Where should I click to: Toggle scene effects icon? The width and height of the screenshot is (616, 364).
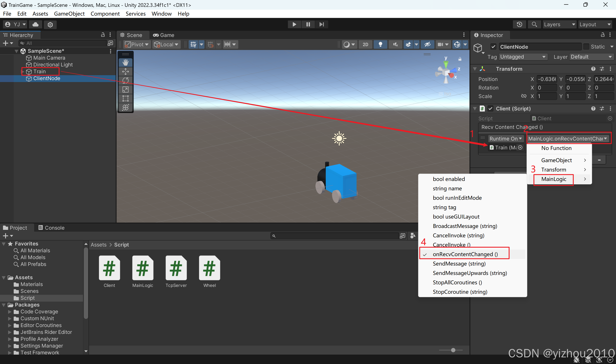(x=408, y=44)
